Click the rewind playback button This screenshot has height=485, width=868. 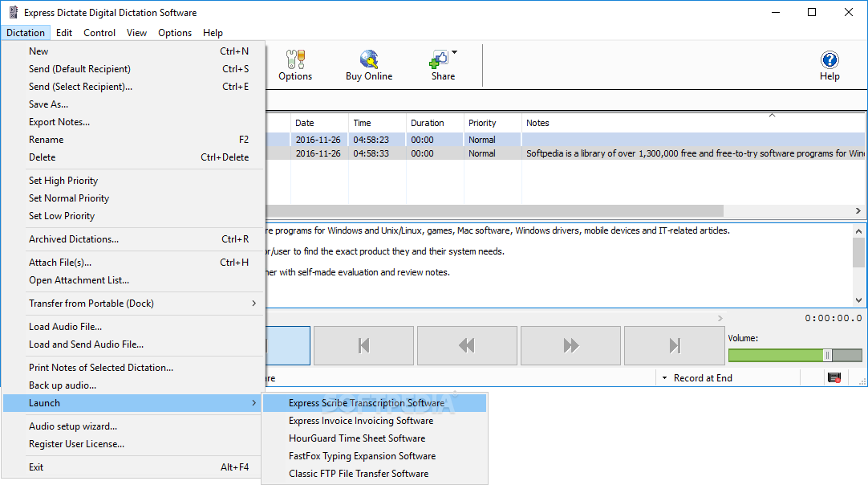click(467, 345)
